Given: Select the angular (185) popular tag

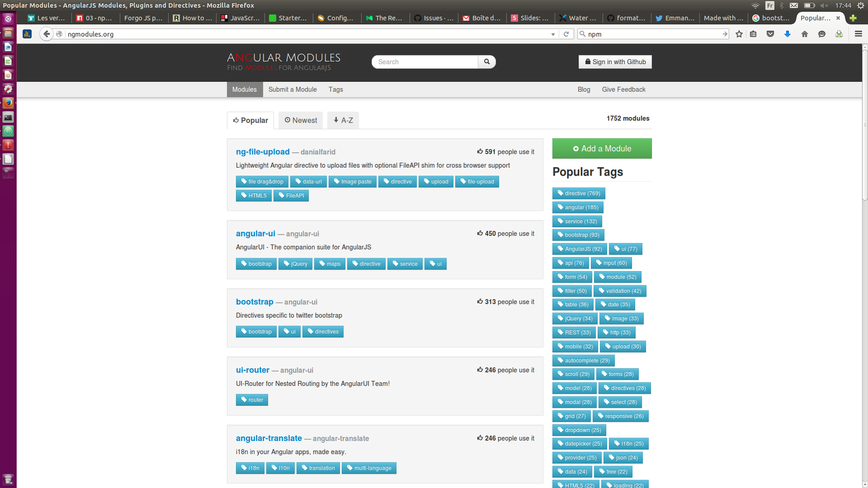Looking at the screenshot, I should [x=578, y=207].
